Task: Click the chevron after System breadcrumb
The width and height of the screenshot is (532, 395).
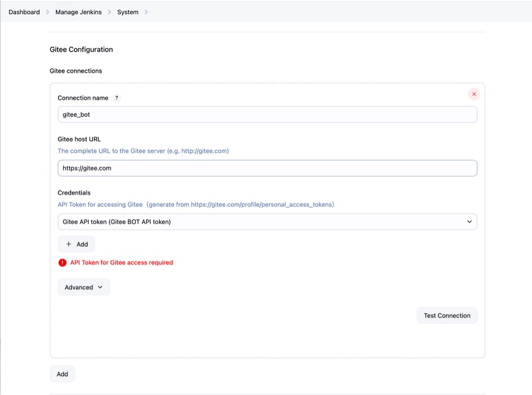Action: 146,12
